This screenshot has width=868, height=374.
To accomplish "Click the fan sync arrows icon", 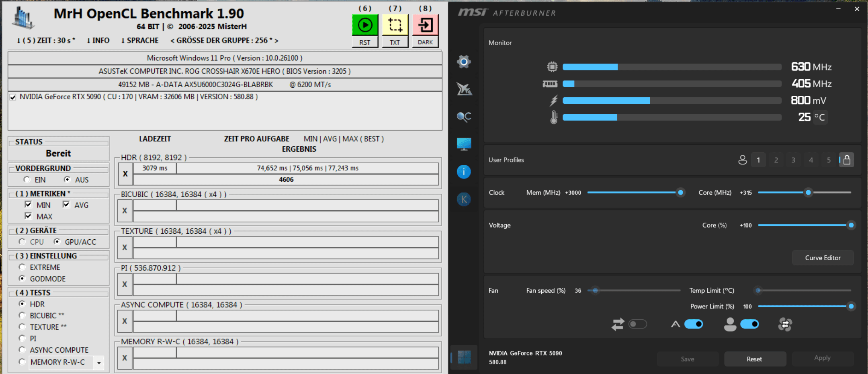I will pyautogui.click(x=618, y=324).
